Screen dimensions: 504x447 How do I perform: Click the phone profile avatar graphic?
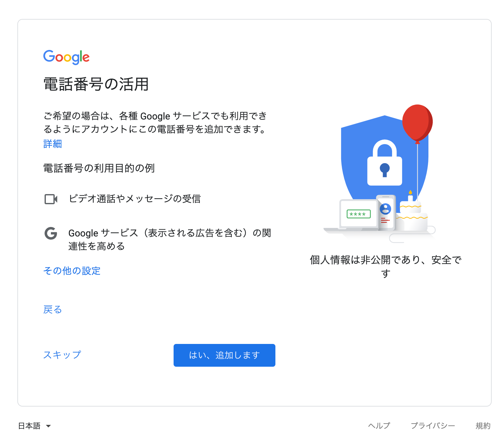(x=385, y=209)
